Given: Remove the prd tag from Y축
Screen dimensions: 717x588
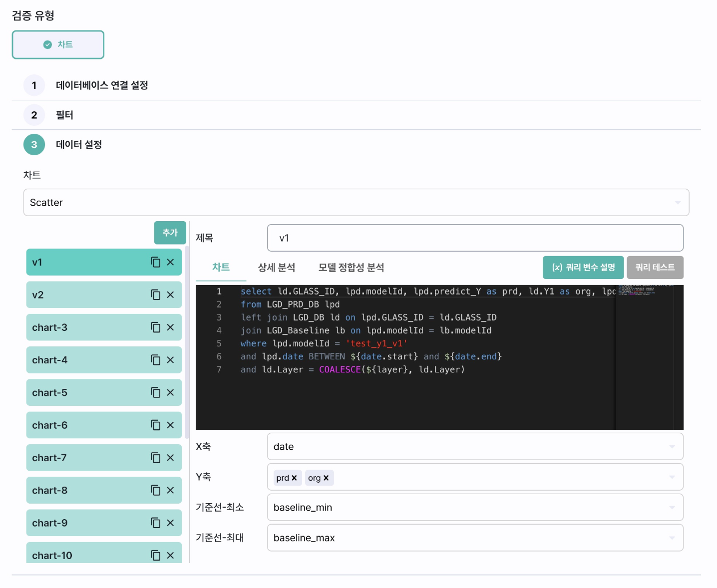Looking at the screenshot, I should [294, 478].
